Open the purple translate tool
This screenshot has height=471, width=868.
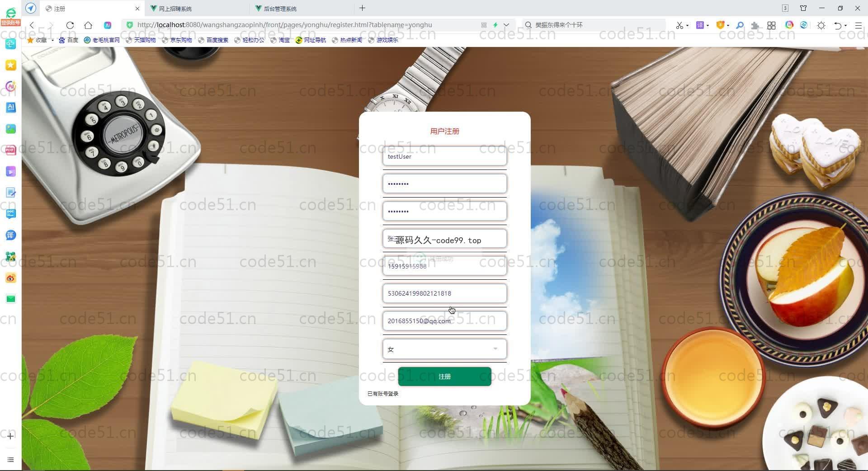pos(700,25)
